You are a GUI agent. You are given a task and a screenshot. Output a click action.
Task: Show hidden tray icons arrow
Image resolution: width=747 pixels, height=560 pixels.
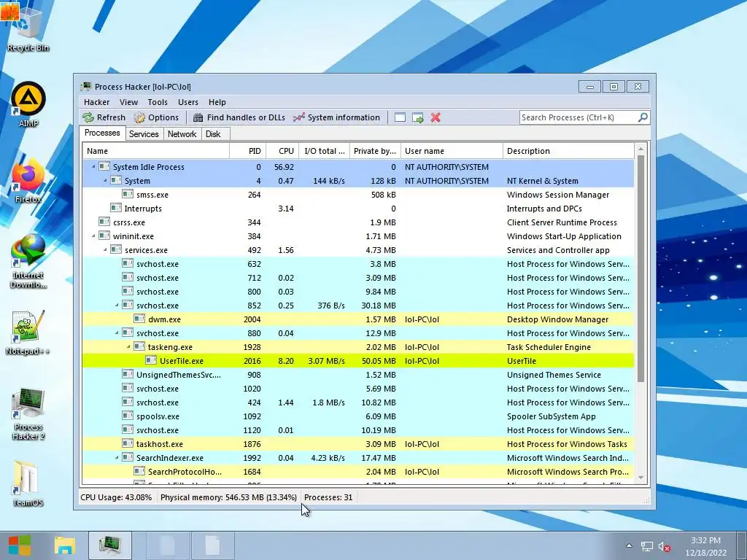629,545
